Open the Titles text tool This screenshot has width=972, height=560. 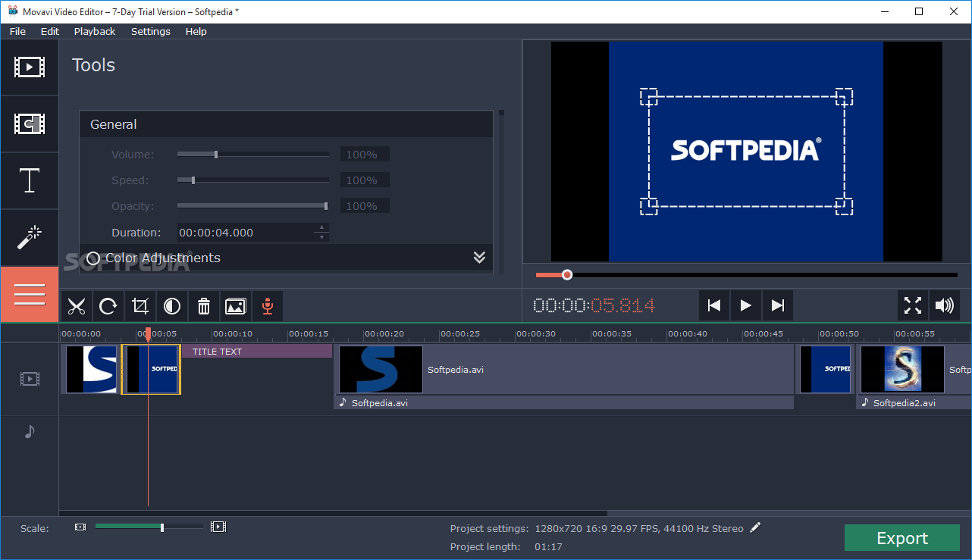pyautogui.click(x=30, y=181)
